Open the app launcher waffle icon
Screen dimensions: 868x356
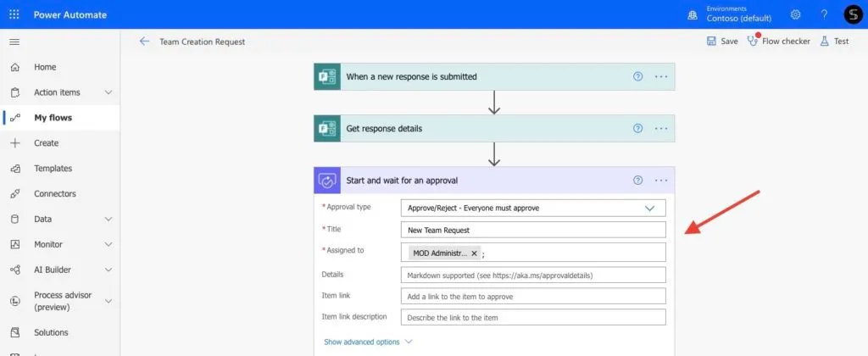pyautogui.click(x=14, y=14)
